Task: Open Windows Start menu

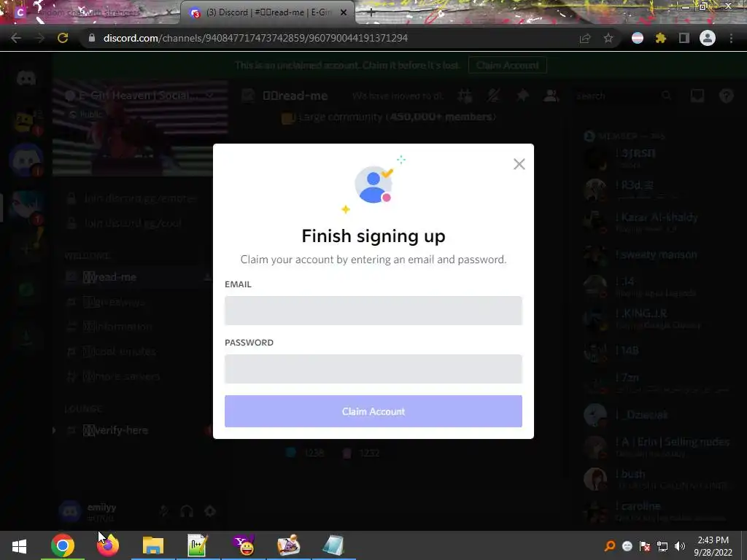Action: (x=19, y=545)
